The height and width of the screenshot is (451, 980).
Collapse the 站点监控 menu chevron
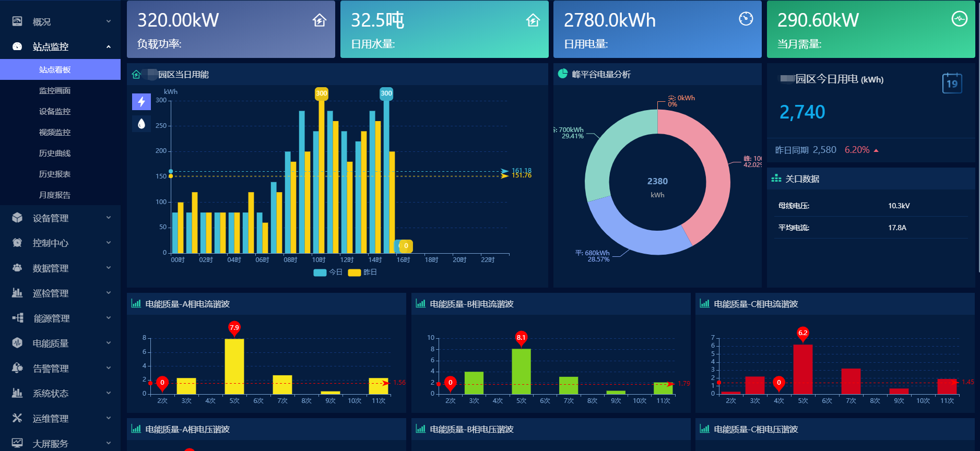point(109,46)
